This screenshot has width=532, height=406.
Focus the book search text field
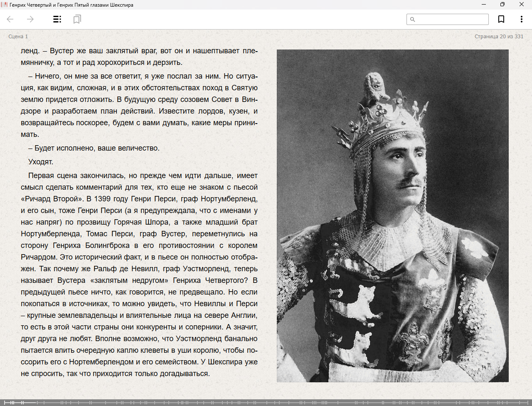coord(451,19)
